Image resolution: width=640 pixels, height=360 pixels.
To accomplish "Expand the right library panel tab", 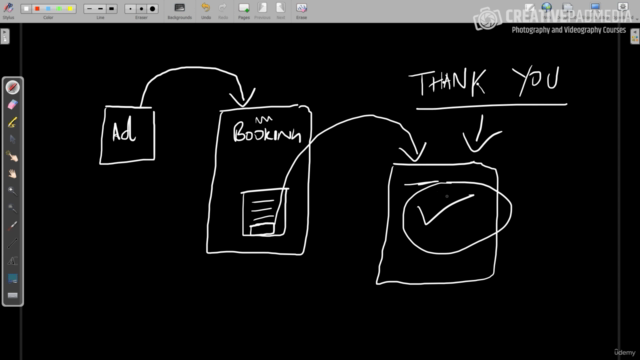I will tap(635, 36).
